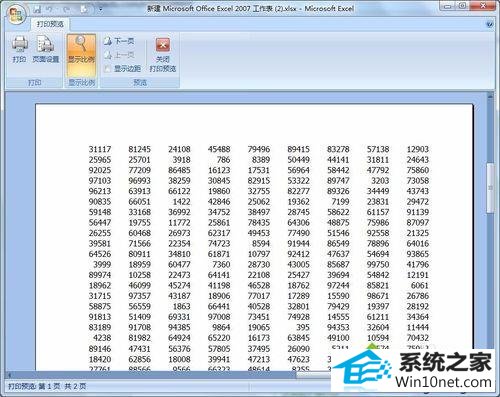Viewport: 500px width, 397px height.
Task: Click the vertical scrollbar up arrow
Action: point(490,96)
